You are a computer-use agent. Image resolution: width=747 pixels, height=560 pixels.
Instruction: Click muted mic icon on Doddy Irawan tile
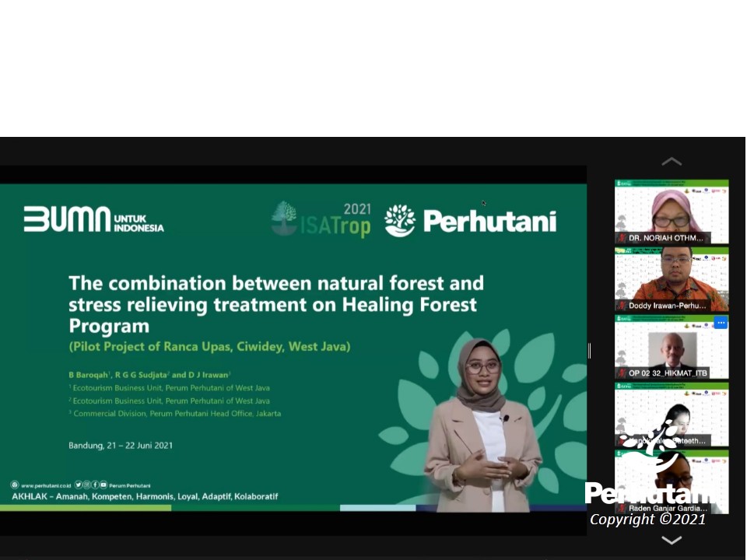(x=622, y=306)
